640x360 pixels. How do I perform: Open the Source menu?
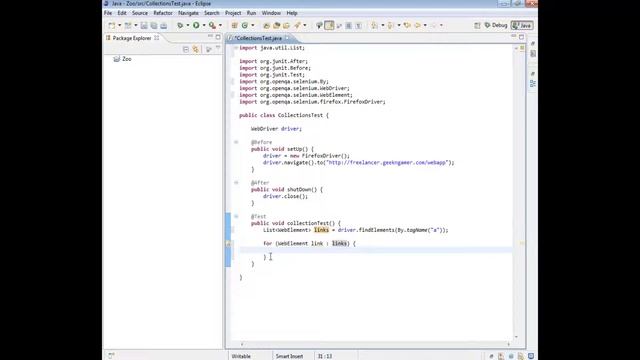coord(140,13)
